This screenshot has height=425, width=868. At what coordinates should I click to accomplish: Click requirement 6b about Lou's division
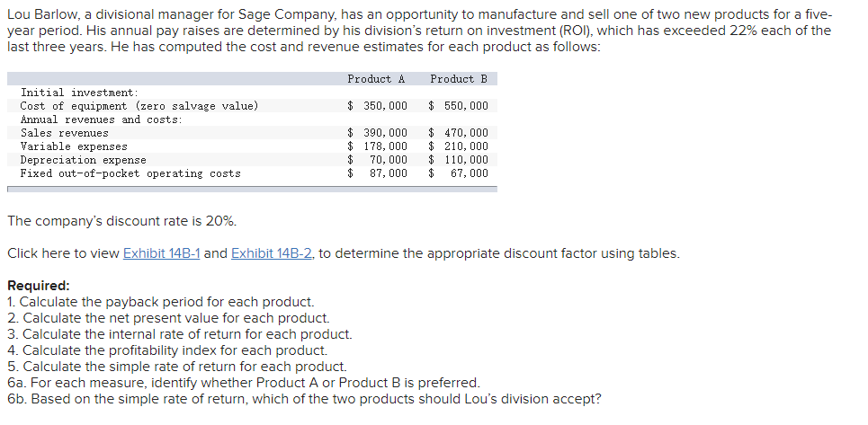click(304, 399)
